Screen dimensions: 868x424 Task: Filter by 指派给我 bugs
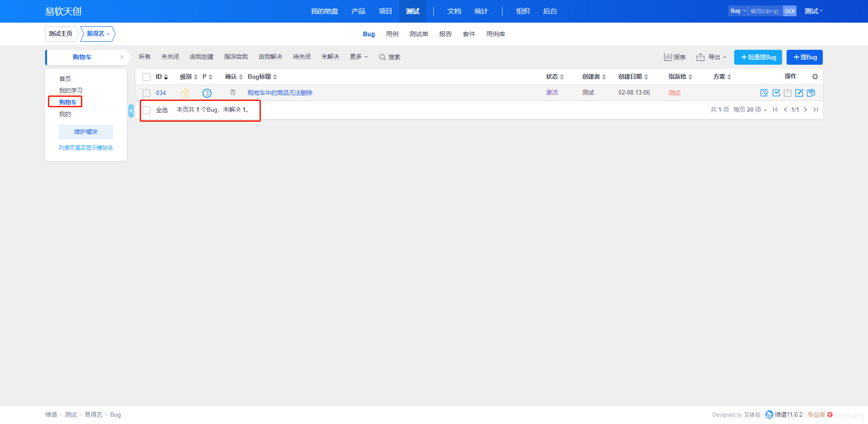[x=236, y=57]
